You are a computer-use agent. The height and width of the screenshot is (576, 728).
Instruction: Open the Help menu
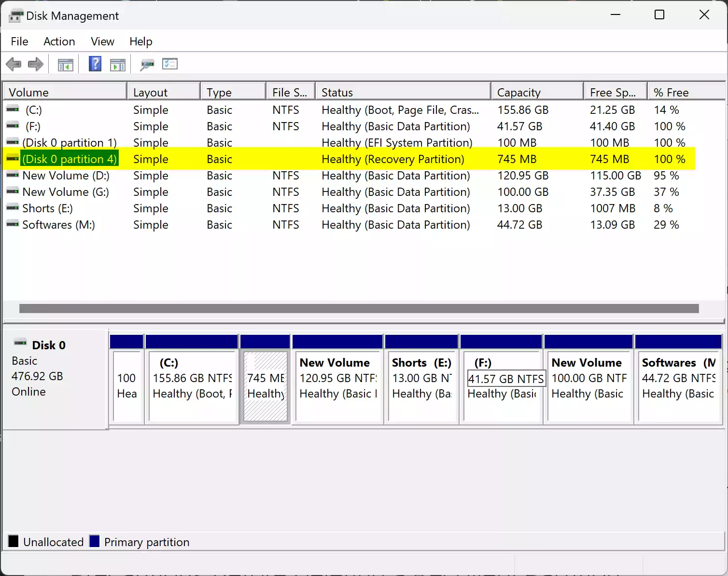coord(140,41)
